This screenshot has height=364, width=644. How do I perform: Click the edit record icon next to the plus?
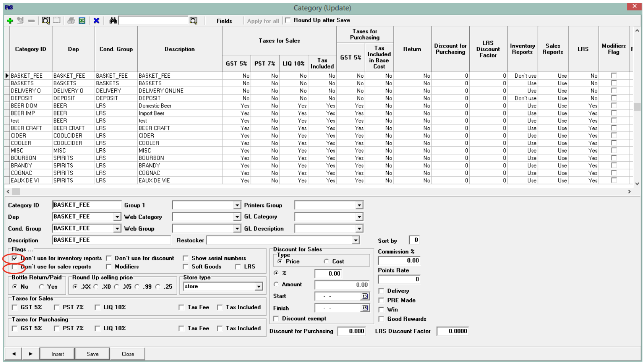20,21
